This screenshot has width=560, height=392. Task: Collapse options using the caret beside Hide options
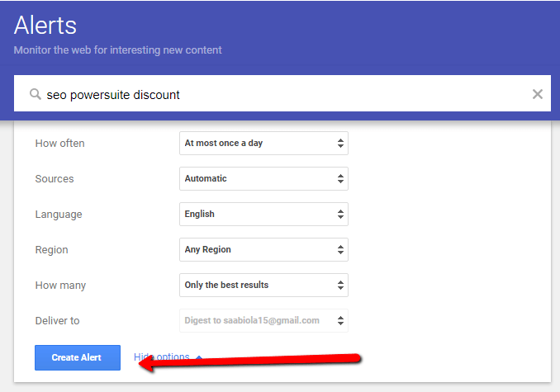click(200, 357)
